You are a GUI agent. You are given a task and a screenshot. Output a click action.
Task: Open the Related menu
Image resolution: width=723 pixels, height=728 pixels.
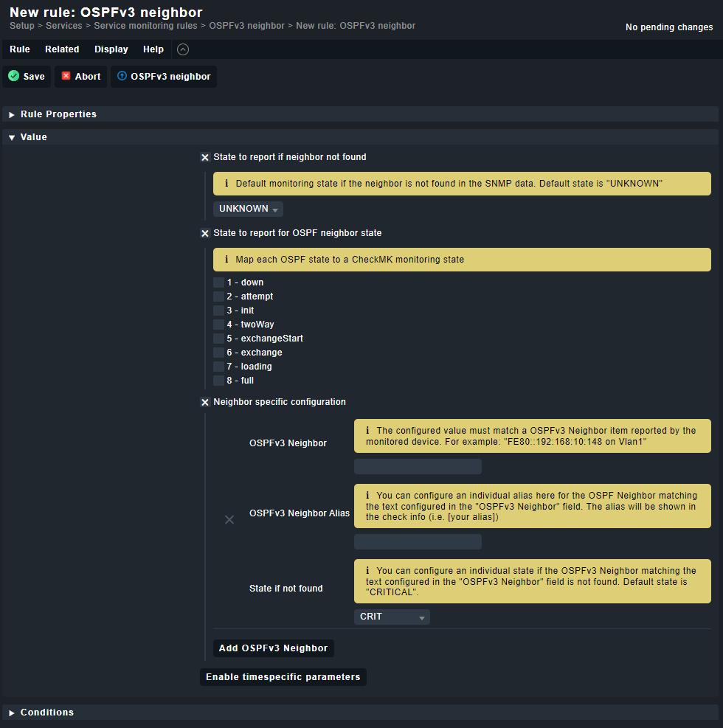tap(62, 49)
